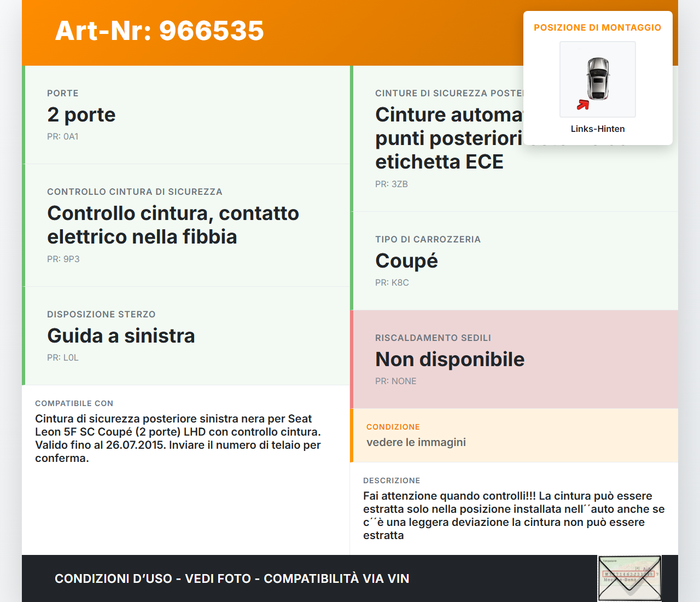Image resolution: width=700 pixels, height=602 pixels.
Task: Select the "Non disponibile" value
Action: (x=450, y=359)
